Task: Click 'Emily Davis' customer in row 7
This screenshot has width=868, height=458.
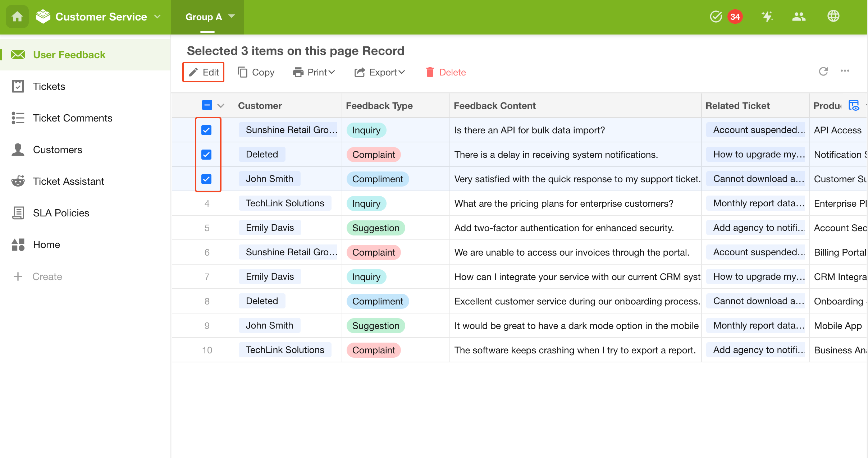Action: coord(270,277)
